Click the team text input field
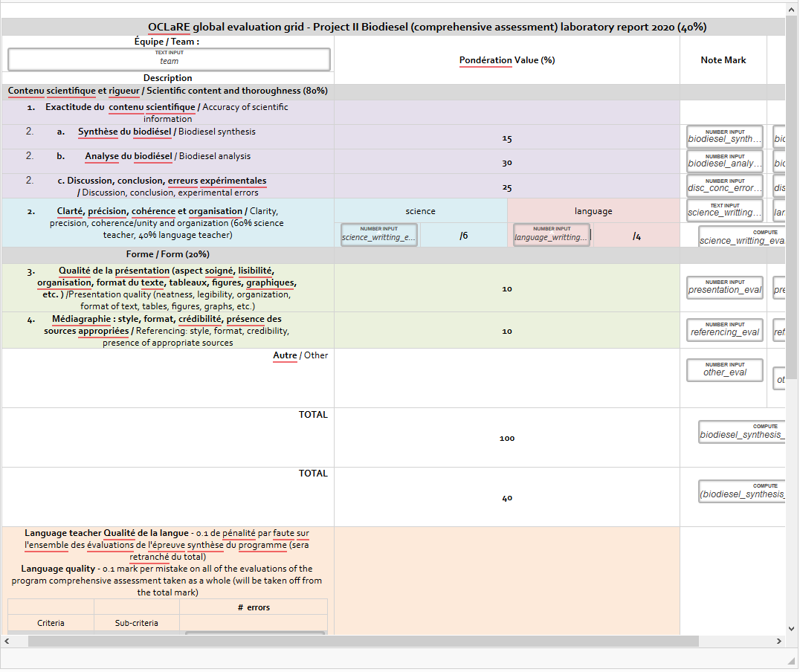 tap(169, 59)
